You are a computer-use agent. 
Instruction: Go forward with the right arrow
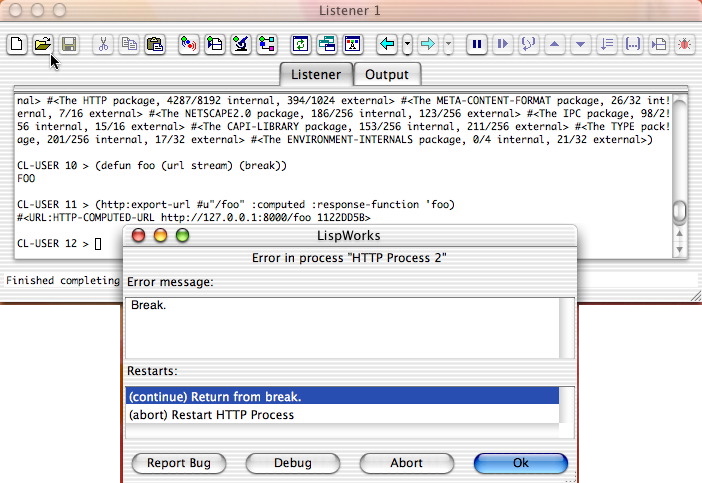click(428, 44)
